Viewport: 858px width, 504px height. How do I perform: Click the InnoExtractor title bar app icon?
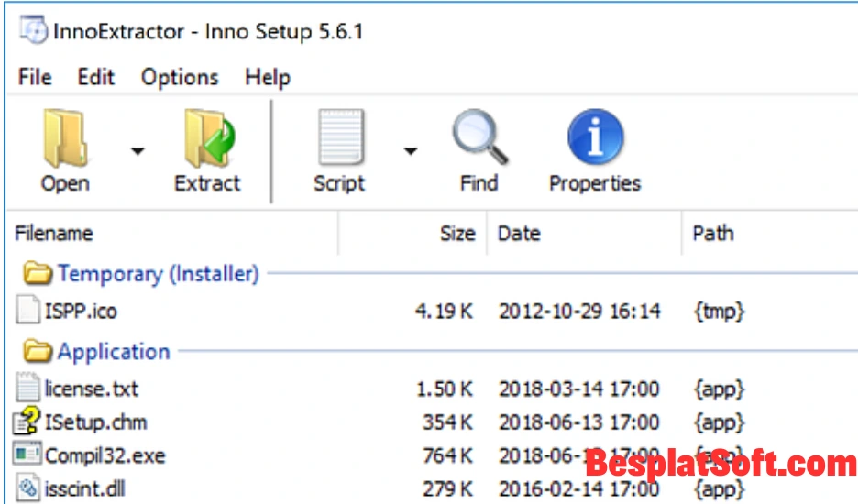34,30
